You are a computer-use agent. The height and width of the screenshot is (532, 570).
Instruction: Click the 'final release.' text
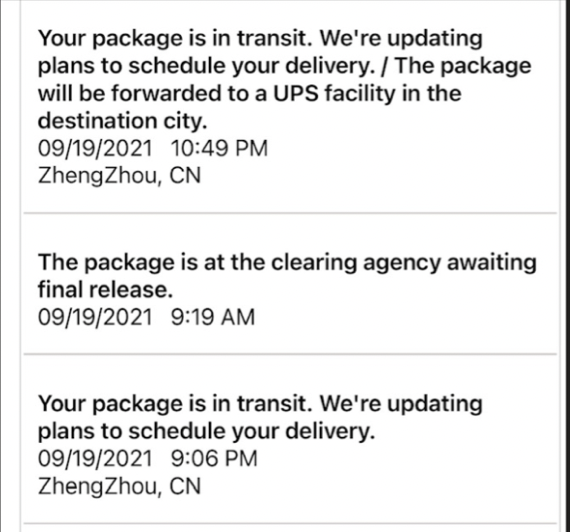[x=105, y=290]
